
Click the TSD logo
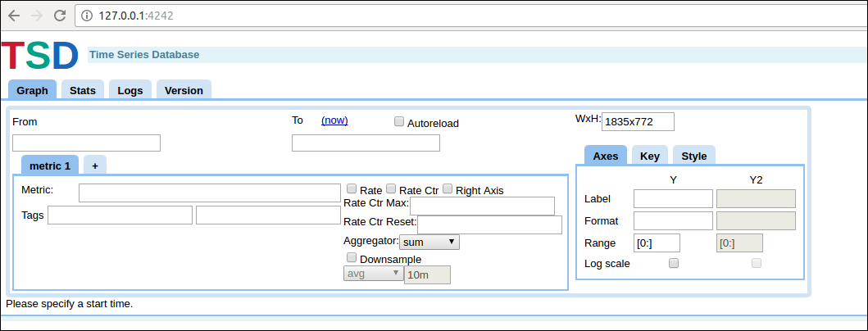pos(40,56)
